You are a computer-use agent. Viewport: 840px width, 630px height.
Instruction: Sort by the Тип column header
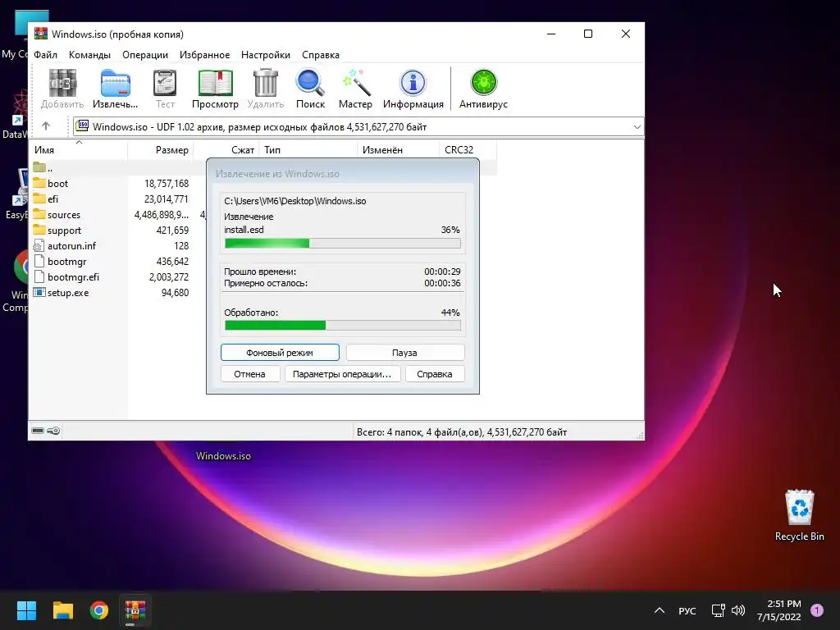[308, 150]
